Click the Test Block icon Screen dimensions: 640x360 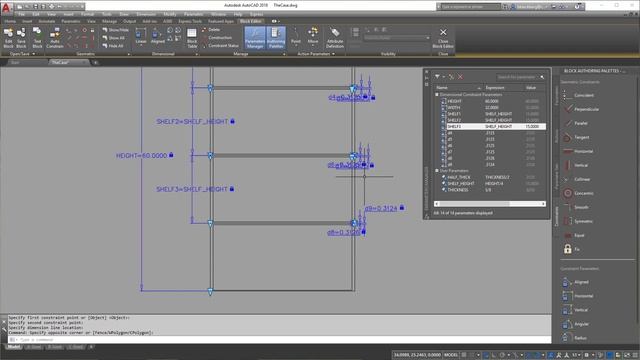[37, 38]
